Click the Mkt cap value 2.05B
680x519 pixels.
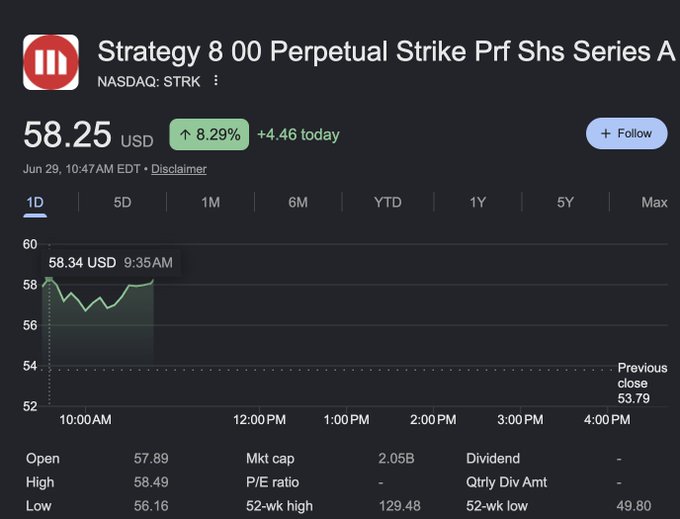[396, 458]
